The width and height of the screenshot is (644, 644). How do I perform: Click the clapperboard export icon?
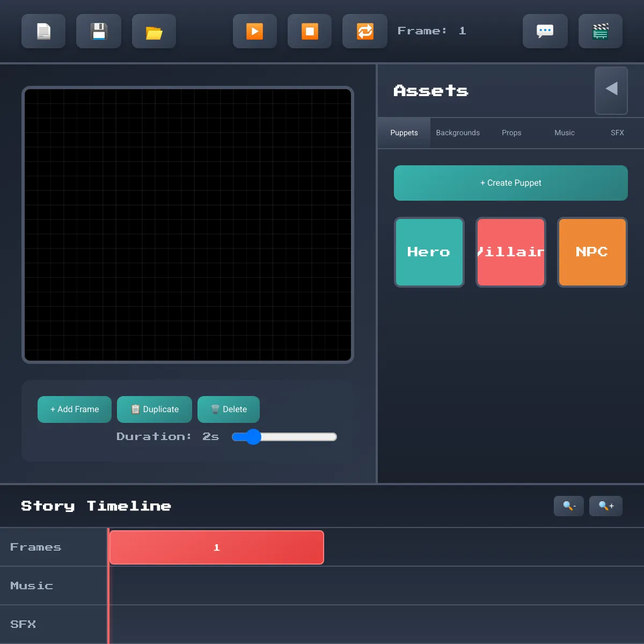tap(601, 31)
